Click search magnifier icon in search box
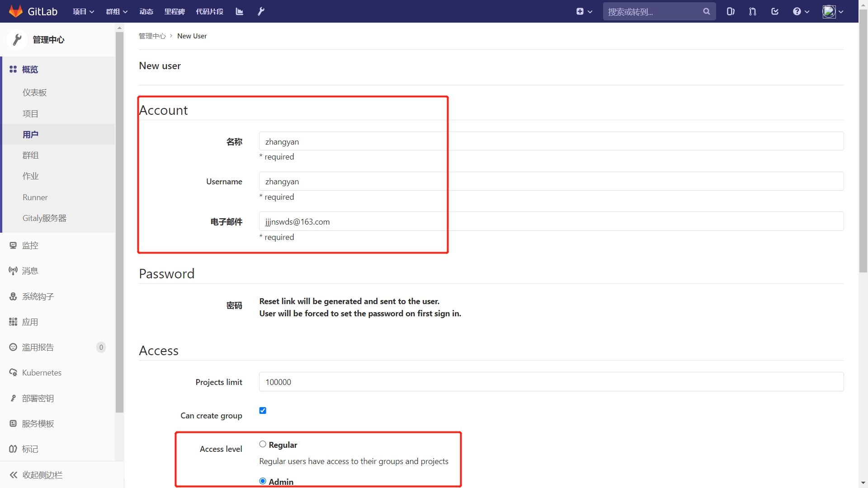868x488 pixels. pyautogui.click(x=706, y=11)
